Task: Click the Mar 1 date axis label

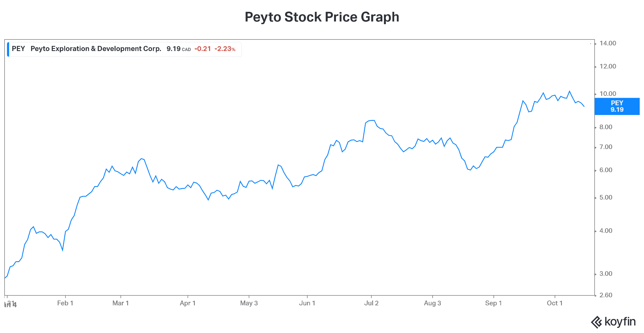Action: click(x=120, y=303)
